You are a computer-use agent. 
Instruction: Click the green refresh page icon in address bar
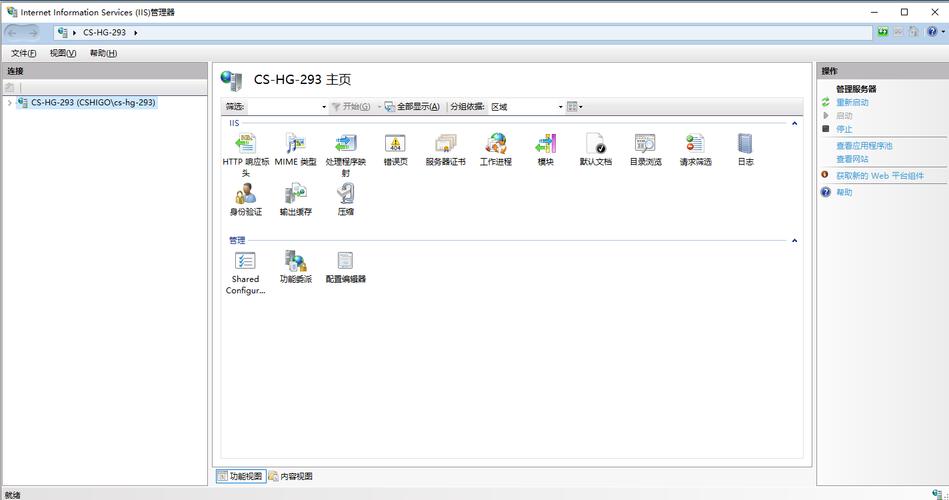883,32
